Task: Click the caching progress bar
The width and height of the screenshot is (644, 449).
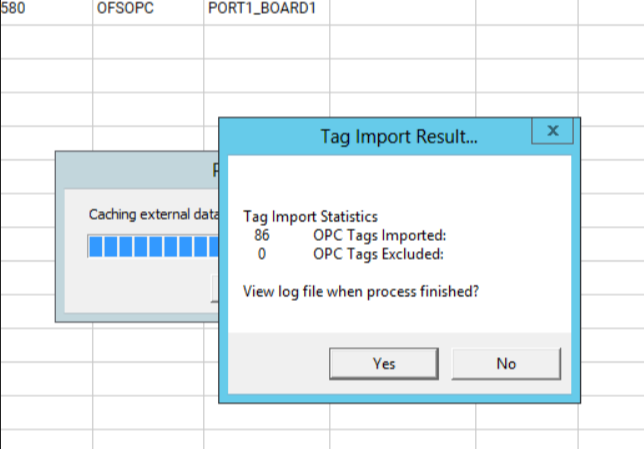Action: [152, 246]
